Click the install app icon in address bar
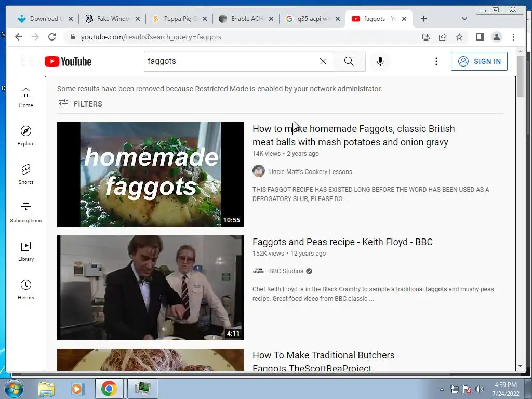532x399 pixels. [426, 37]
